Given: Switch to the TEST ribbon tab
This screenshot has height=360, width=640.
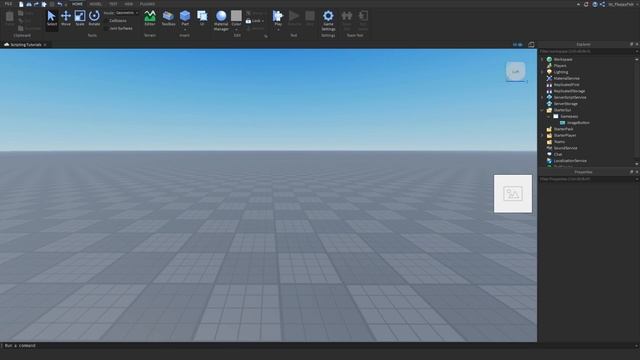Looking at the screenshot, I should tap(113, 4).
